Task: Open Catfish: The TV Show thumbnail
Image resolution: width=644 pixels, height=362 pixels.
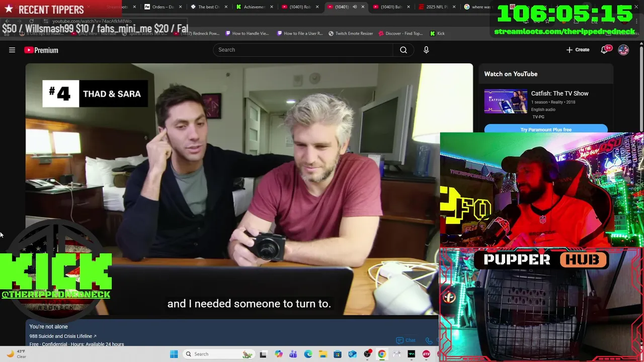Action: tap(506, 102)
